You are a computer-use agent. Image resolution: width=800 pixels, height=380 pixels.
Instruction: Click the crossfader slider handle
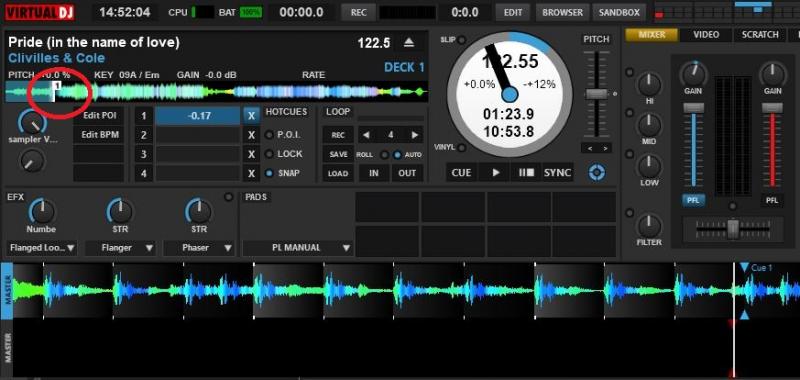(733, 229)
